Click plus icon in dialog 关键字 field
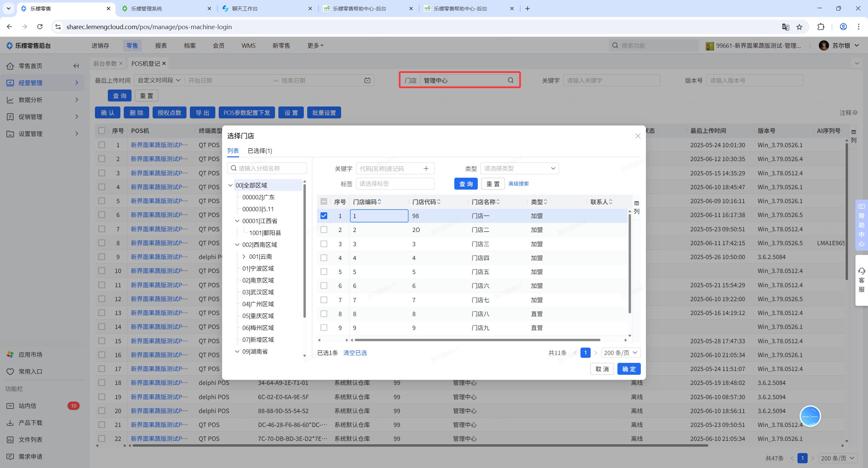The width and height of the screenshot is (868, 468). pos(426,169)
